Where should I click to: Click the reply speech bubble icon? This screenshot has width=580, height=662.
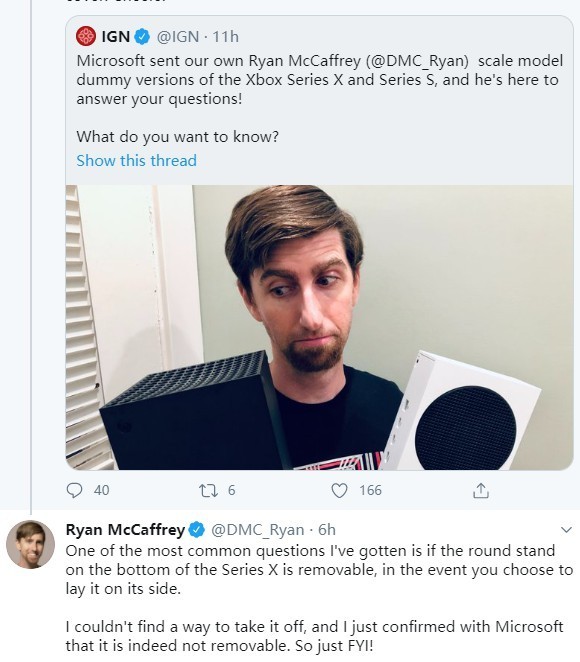click(x=75, y=490)
